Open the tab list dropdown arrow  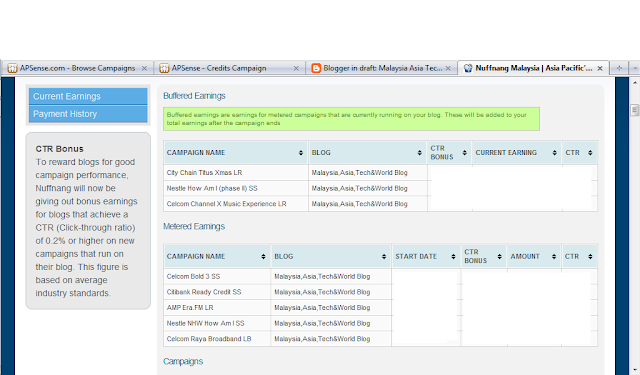click(635, 68)
